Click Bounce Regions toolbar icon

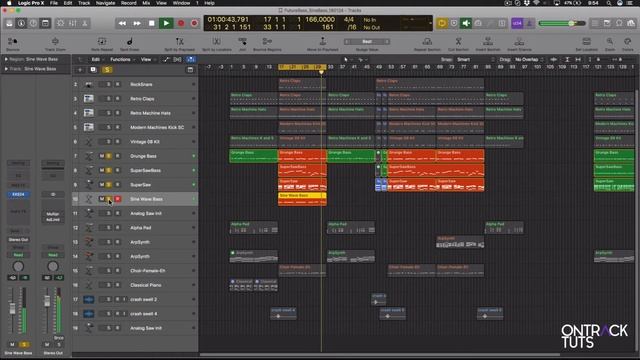coord(267,42)
